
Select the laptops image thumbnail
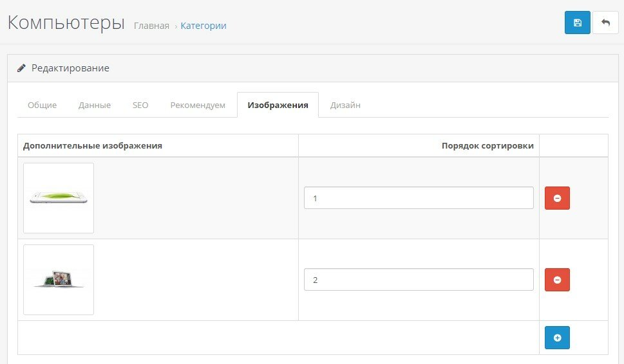[x=59, y=280]
